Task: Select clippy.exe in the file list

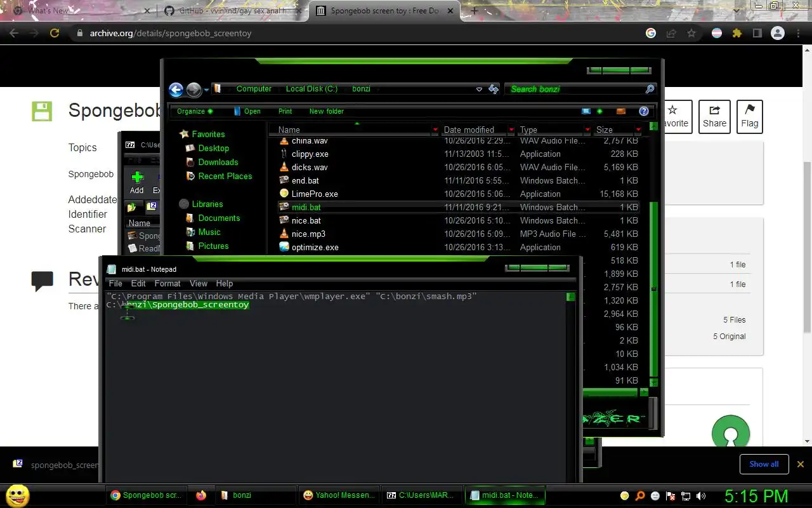Action: click(310, 154)
